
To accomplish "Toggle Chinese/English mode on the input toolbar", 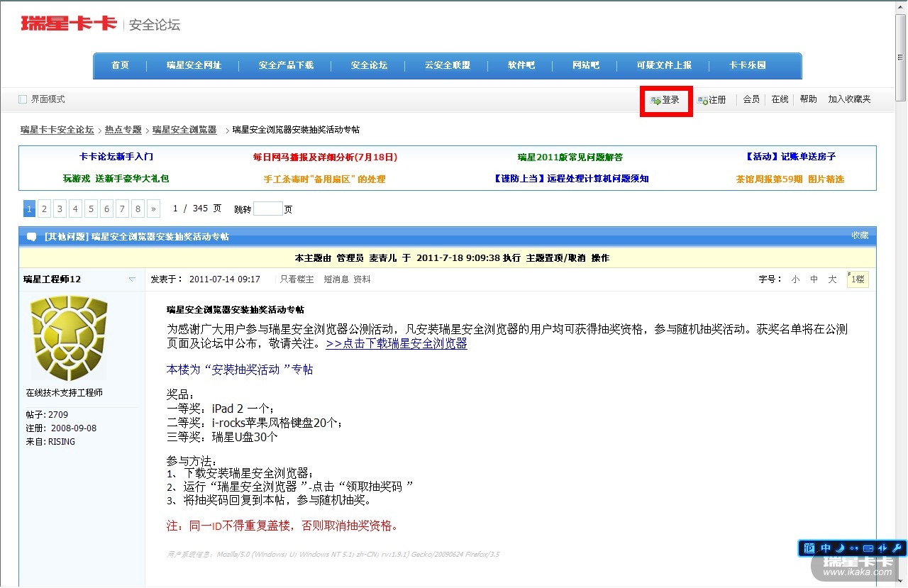I will [826, 548].
